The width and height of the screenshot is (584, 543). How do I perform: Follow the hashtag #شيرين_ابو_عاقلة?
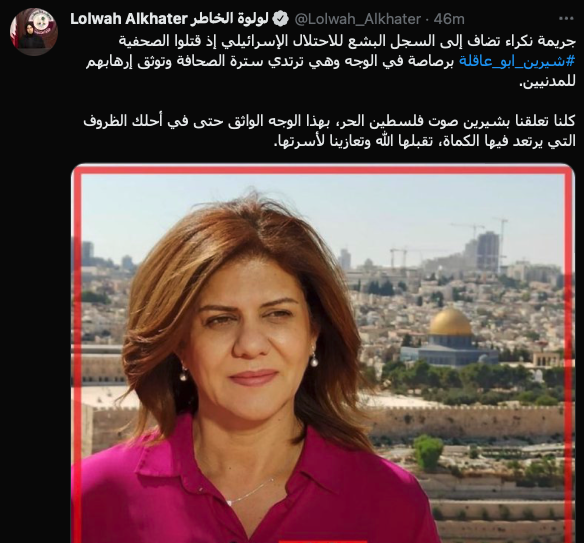click(x=517, y=61)
